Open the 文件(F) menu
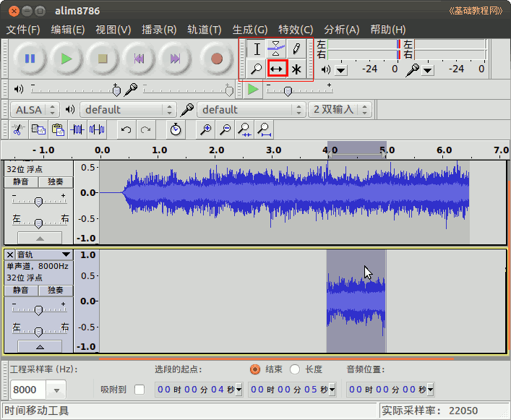Image resolution: width=511 pixels, height=420 pixels. 23,30
